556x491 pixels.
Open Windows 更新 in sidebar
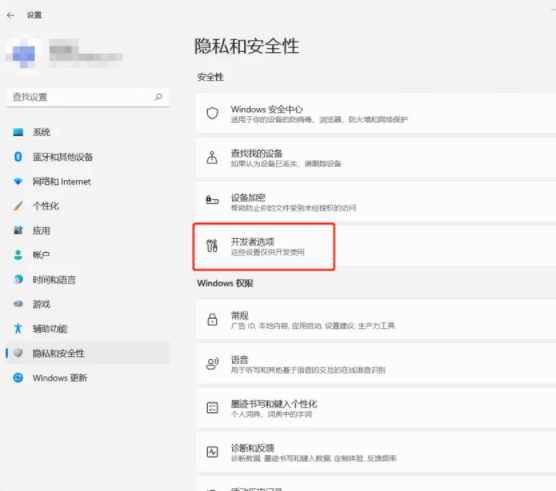coord(88,378)
